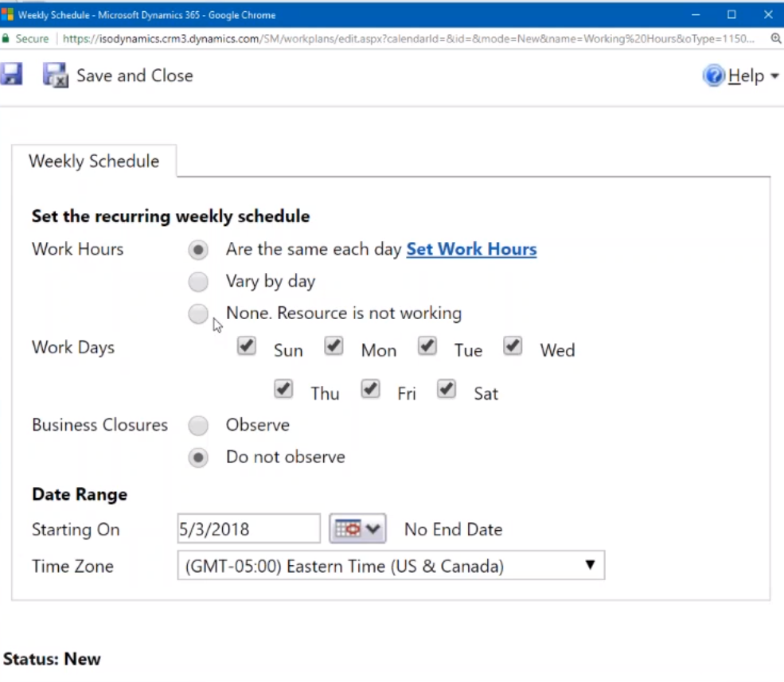Viewport: 784px width, 682px height.
Task: Click the 'Business Closures' label
Action: [x=100, y=425]
